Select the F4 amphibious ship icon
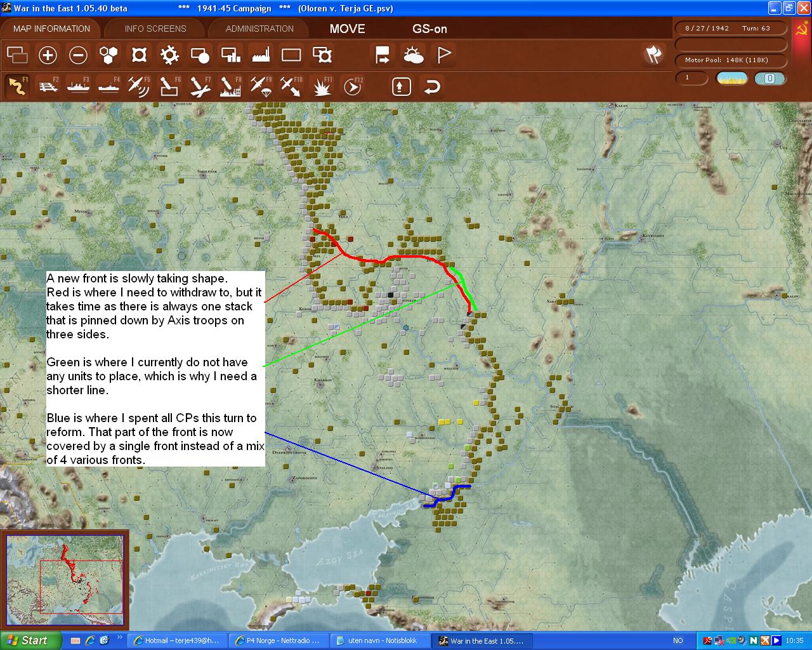812x650 pixels. [108, 86]
